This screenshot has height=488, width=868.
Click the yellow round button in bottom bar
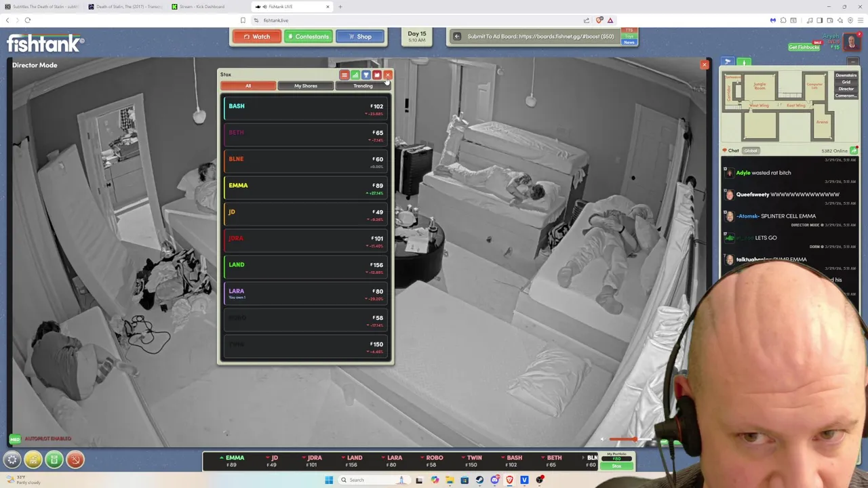point(33,460)
